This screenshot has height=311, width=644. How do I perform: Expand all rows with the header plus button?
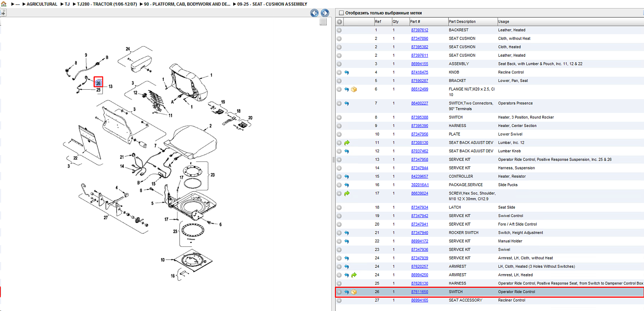point(339,21)
